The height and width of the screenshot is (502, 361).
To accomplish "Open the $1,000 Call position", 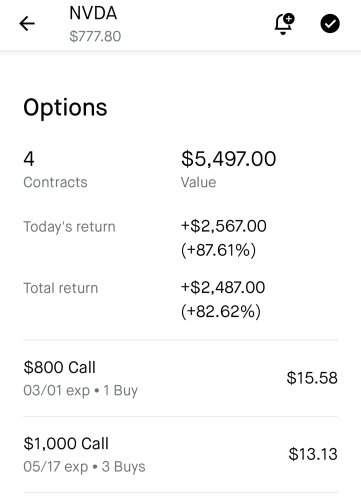I will pos(180,455).
